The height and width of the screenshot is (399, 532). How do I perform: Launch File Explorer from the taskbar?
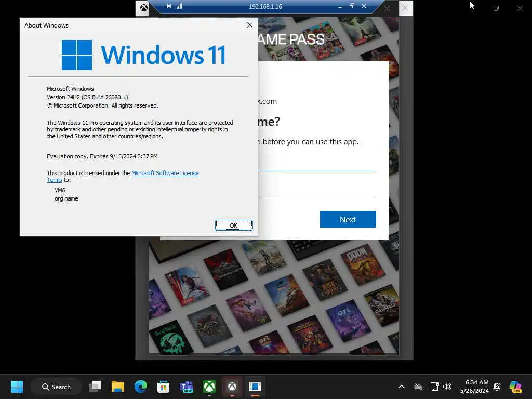coord(118,387)
